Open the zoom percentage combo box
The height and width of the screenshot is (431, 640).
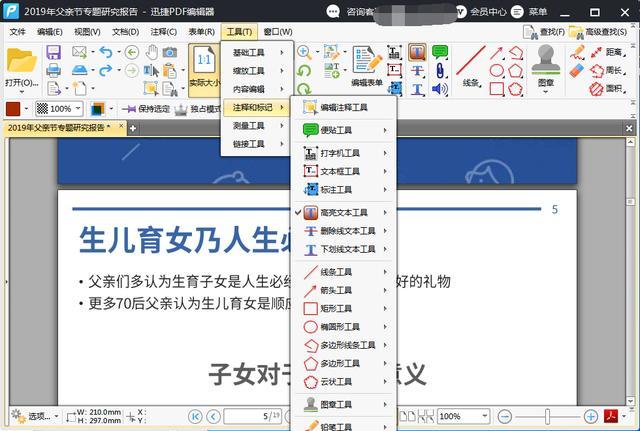pyautogui.click(x=463, y=416)
